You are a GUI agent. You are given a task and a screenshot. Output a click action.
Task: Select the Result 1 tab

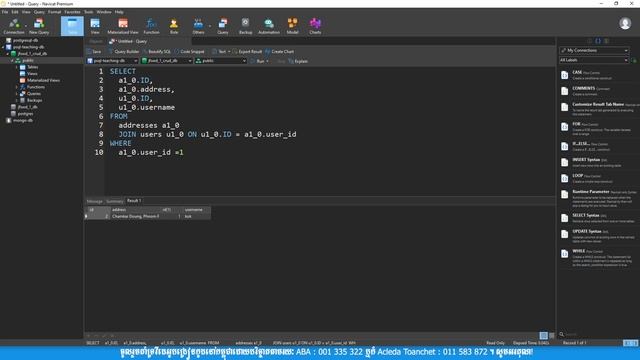coord(134,201)
